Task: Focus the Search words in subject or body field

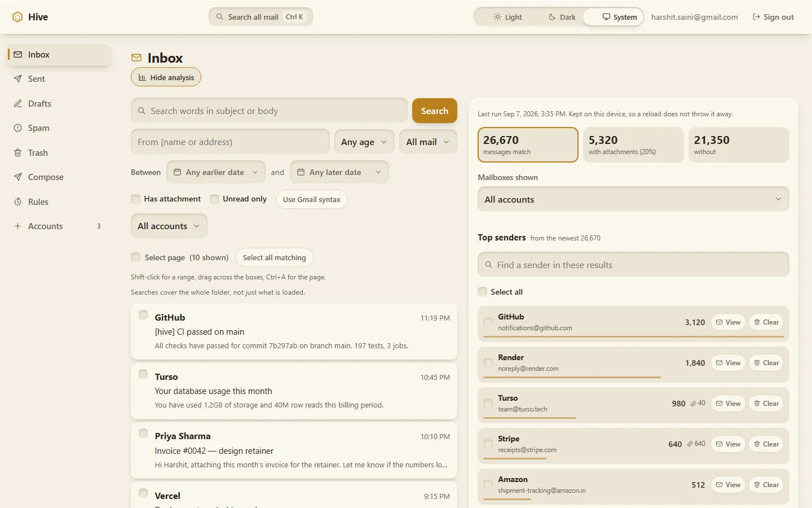Action: pyautogui.click(x=269, y=111)
